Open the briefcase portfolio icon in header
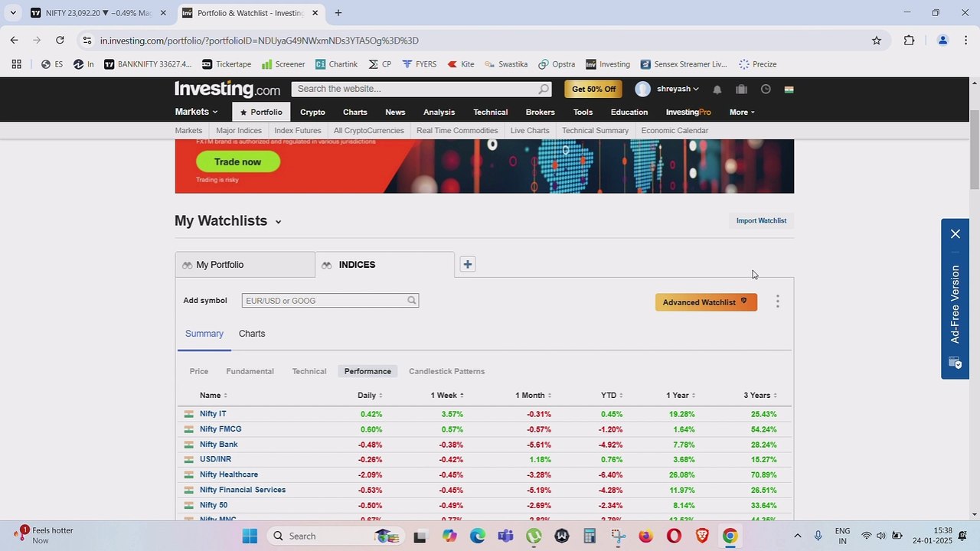 point(741,90)
